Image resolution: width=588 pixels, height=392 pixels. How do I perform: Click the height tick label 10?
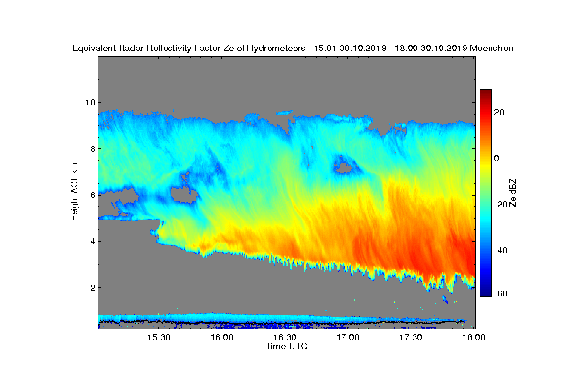click(90, 102)
